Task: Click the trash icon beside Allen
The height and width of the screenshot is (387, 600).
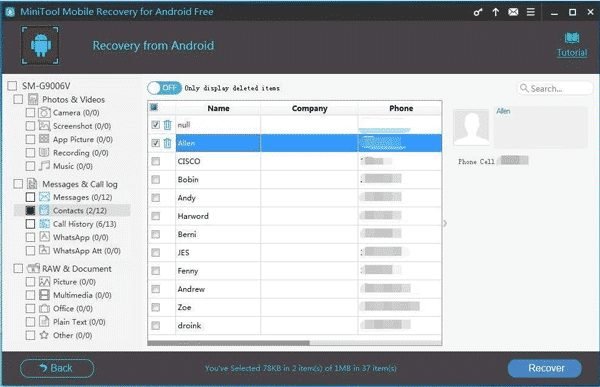Action: [x=167, y=143]
